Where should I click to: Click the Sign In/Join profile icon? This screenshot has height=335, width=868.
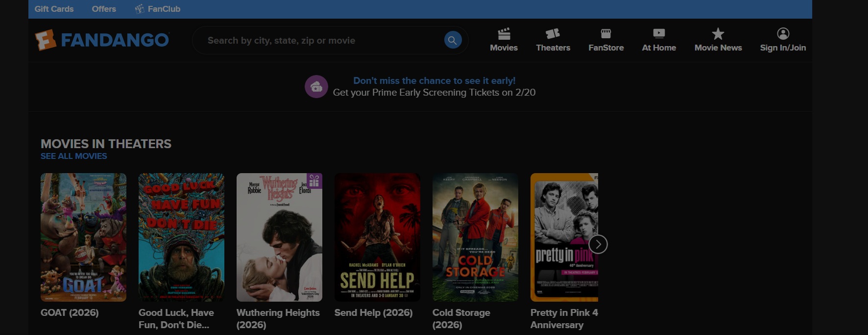click(x=783, y=34)
